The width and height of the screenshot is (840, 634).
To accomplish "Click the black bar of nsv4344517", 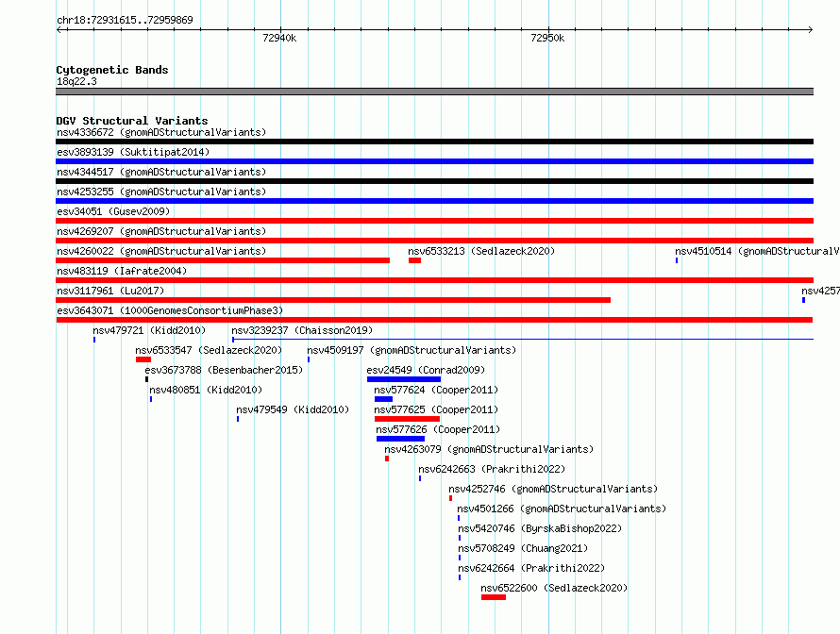I will tap(434, 181).
